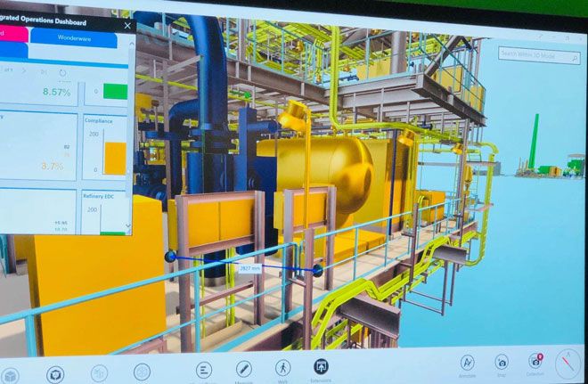Image resolution: width=588 pixels, height=384 pixels.
Task: Activate the Walk navigation mode
Action: (282, 367)
